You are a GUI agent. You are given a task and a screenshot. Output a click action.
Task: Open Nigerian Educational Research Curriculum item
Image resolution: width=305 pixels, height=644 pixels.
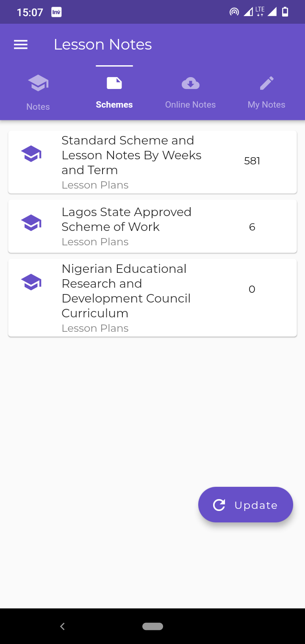coord(152,298)
